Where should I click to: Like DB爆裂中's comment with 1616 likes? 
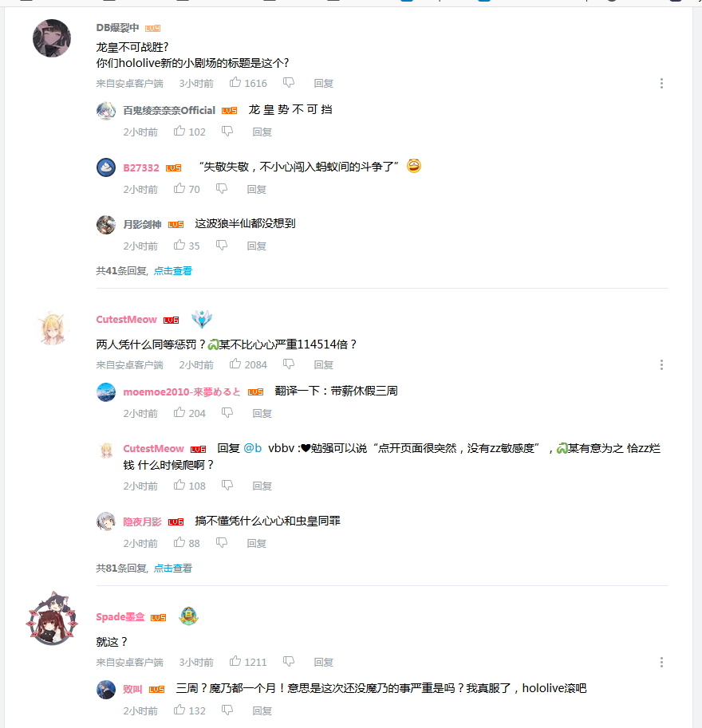(x=235, y=83)
